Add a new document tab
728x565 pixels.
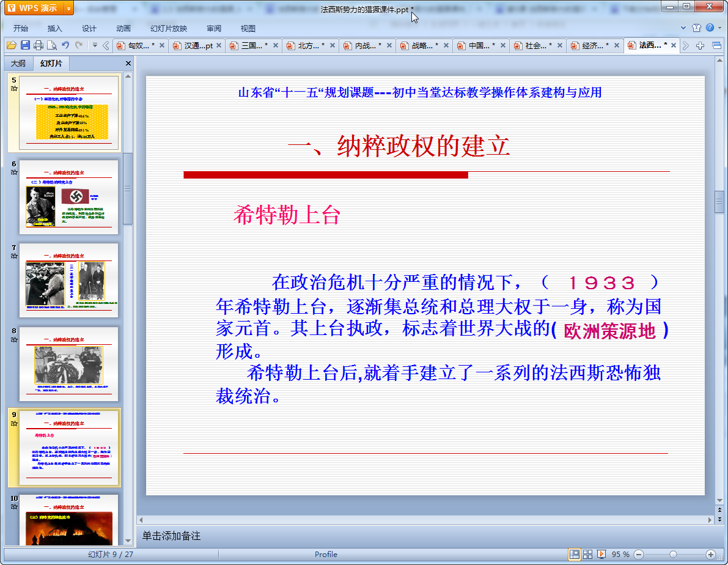(x=700, y=45)
